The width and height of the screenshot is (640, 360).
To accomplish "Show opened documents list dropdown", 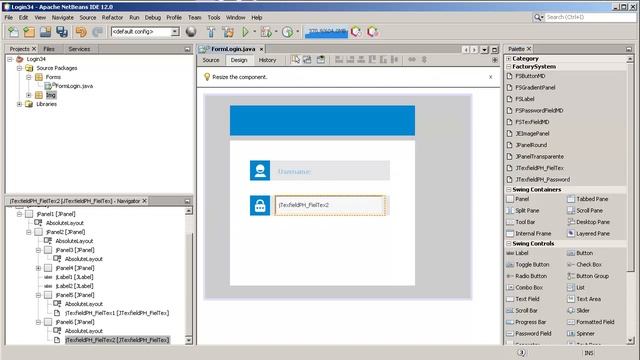I will (484, 49).
